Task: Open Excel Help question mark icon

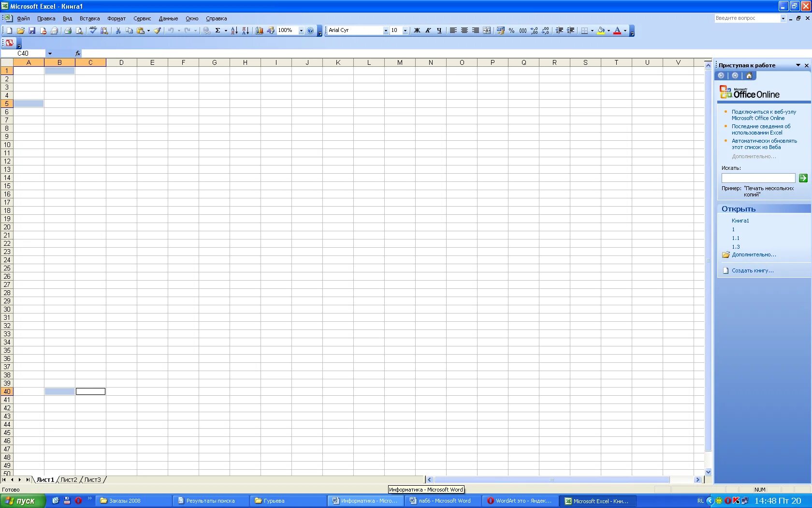Action: coord(310,30)
